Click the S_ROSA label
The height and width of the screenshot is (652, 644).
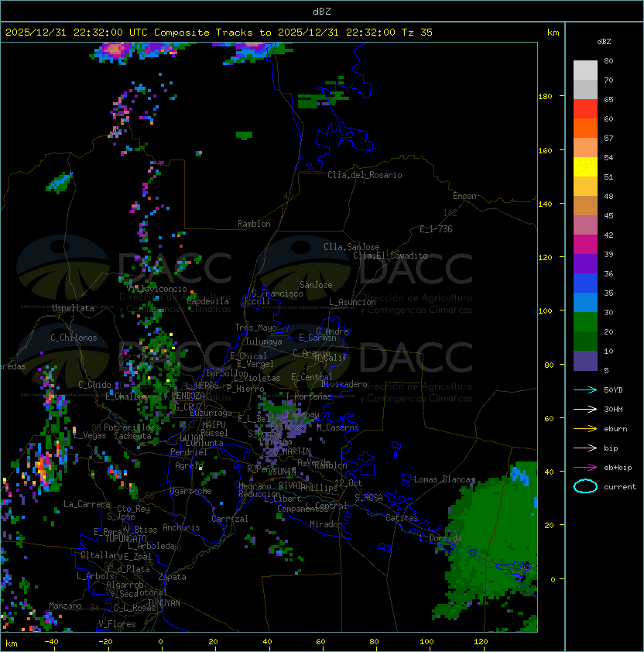pos(368,498)
